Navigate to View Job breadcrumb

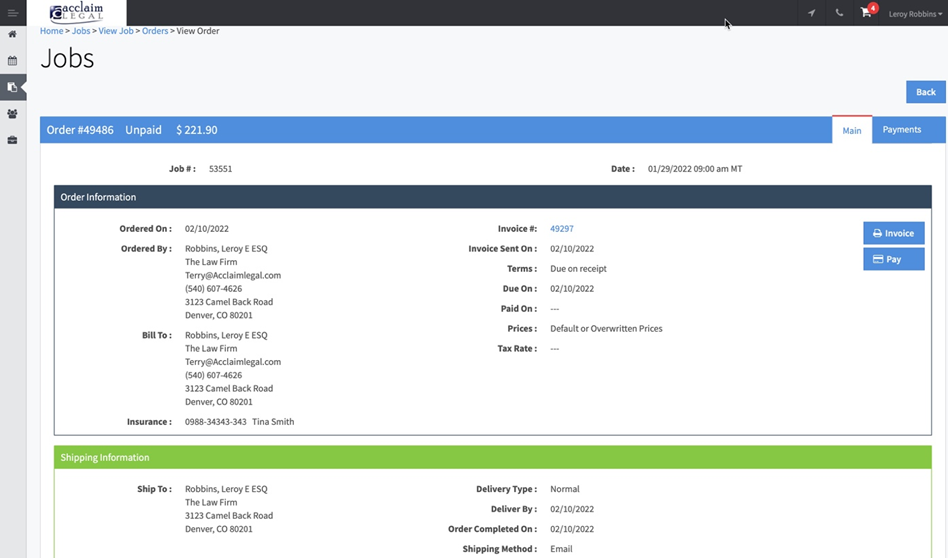point(116,31)
